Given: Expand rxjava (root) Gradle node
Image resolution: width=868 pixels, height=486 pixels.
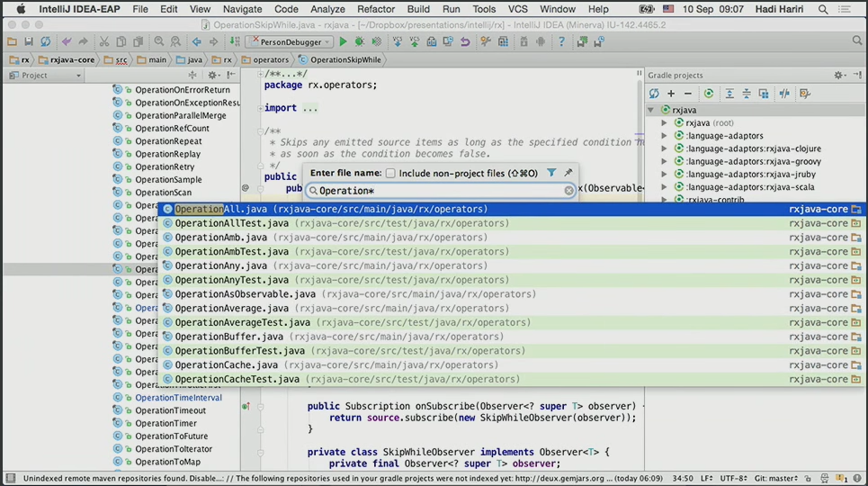Looking at the screenshot, I should tap(664, 123).
